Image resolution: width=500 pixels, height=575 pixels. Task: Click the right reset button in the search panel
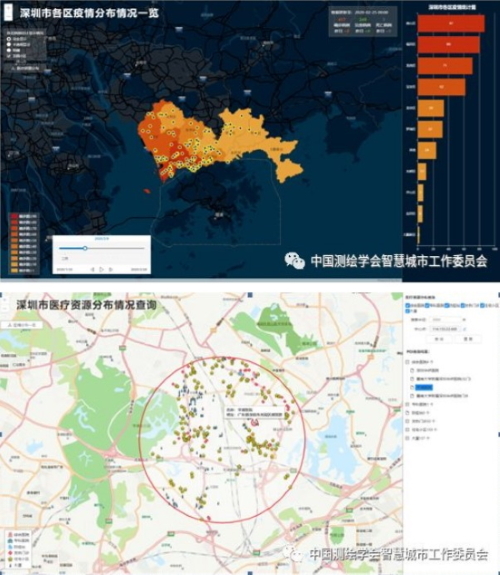[468, 339]
